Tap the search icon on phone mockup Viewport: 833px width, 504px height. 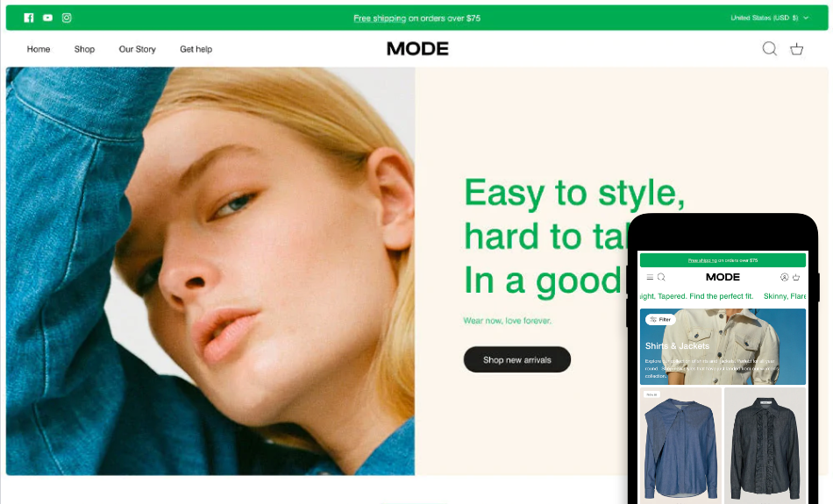[661, 277]
